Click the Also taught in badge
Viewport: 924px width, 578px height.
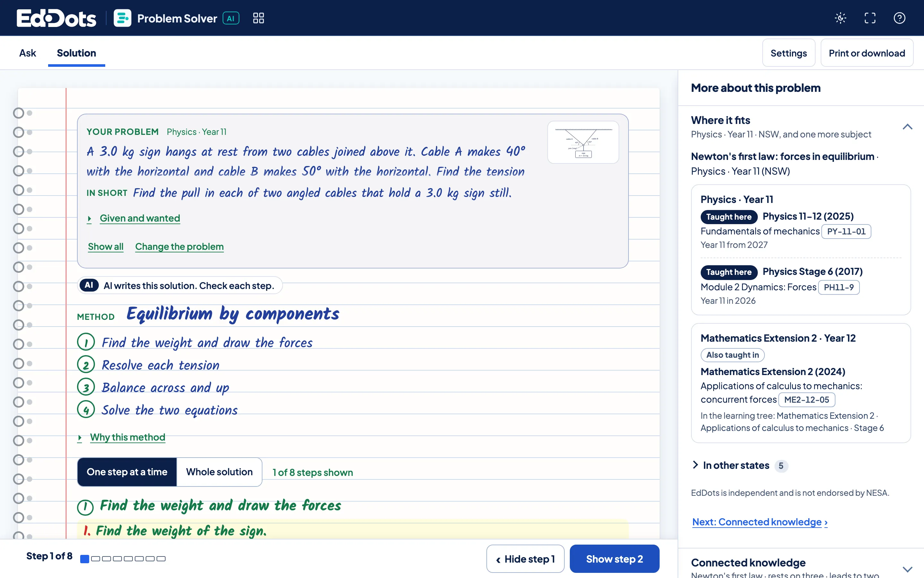732,355
